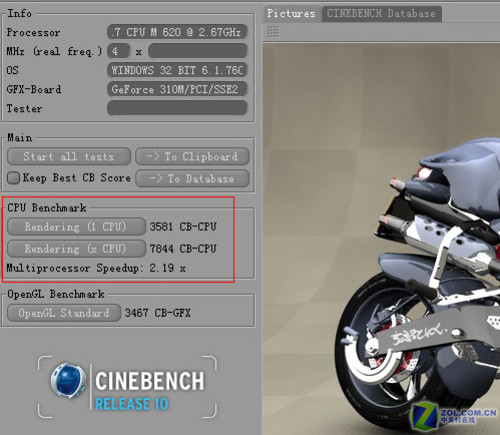This screenshot has width=500, height=435.
Task: Click the GFX-Board GeForce 310M field
Action: [177, 89]
